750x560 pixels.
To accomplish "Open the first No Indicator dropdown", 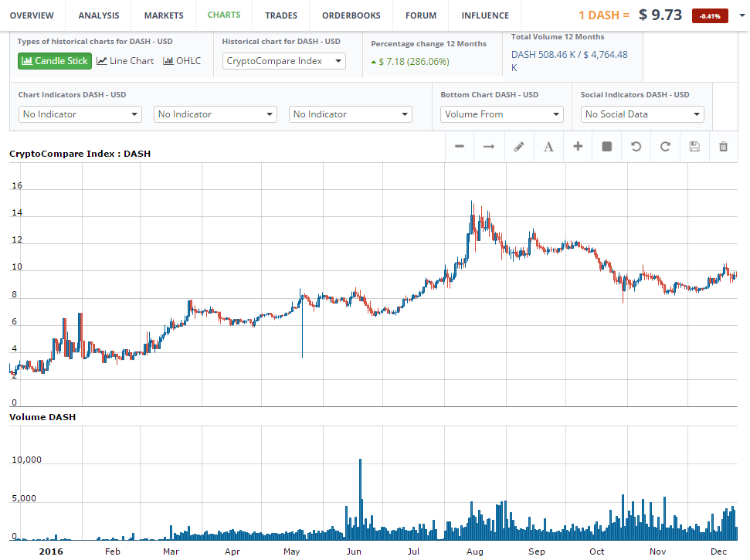I will pyautogui.click(x=80, y=114).
